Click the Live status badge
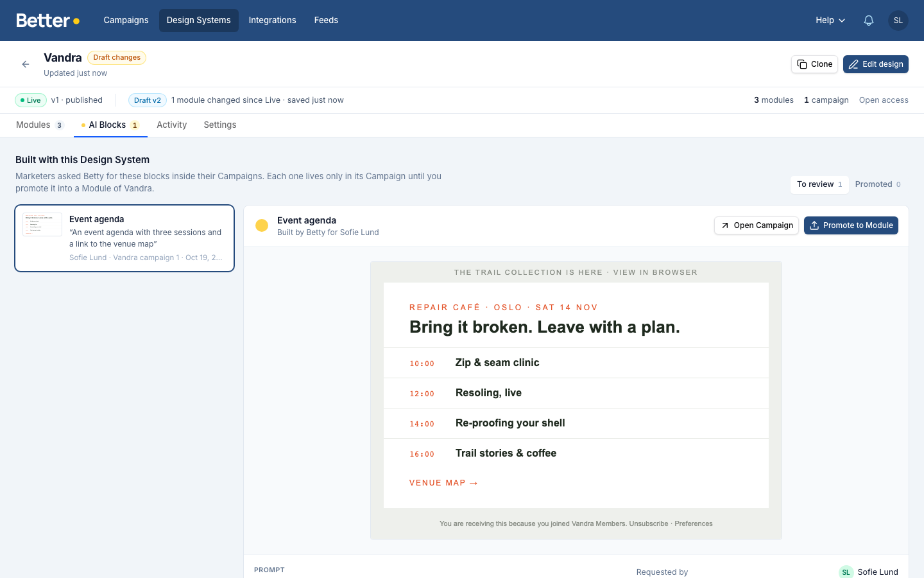The width and height of the screenshot is (924, 578). 31,100
